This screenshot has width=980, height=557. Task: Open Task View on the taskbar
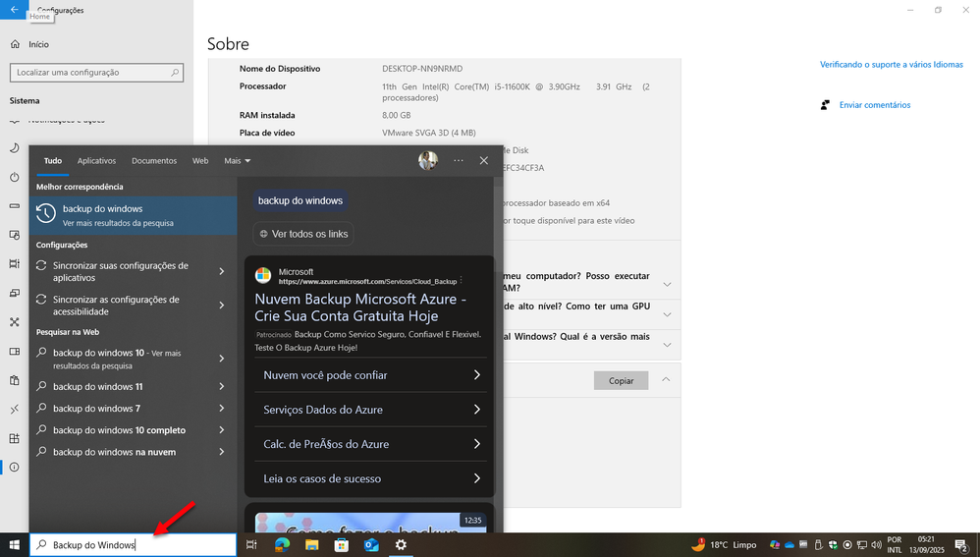[x=251, y=544]
